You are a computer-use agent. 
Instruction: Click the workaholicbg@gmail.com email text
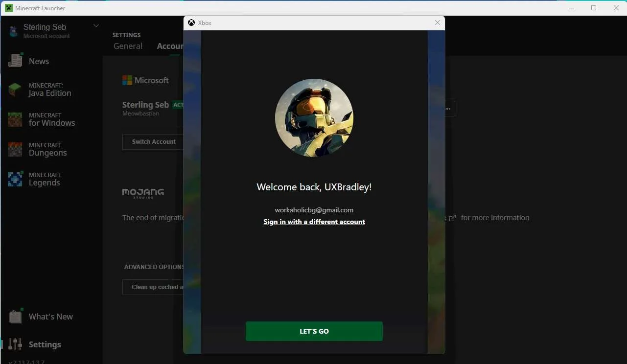coord(314,210)
